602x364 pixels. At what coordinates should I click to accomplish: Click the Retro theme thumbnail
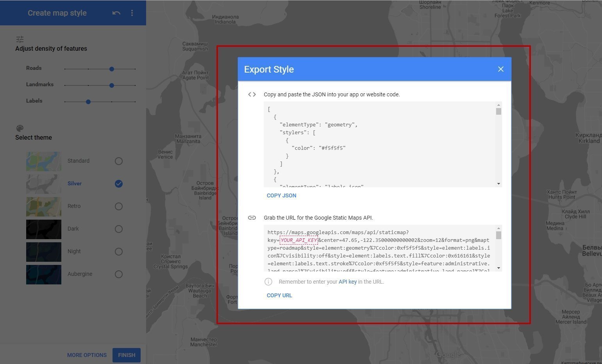(44, 206)
